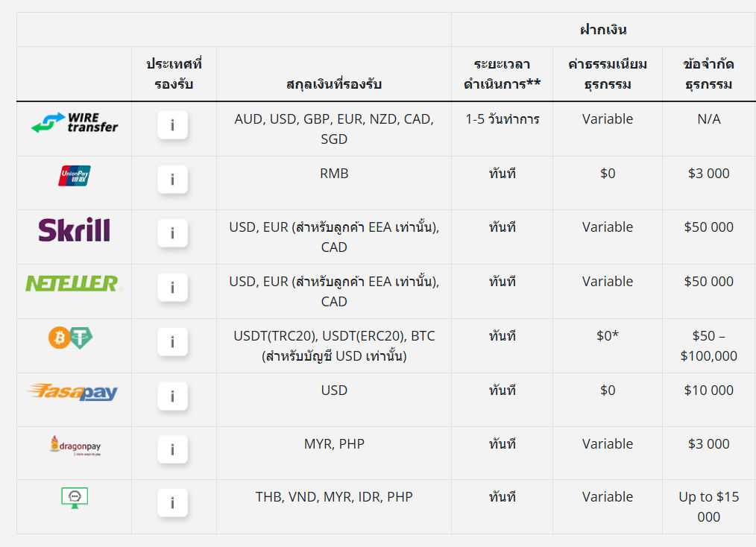
Task: Click the ฝากเงิน deposit column header
Action: (602, 30)
